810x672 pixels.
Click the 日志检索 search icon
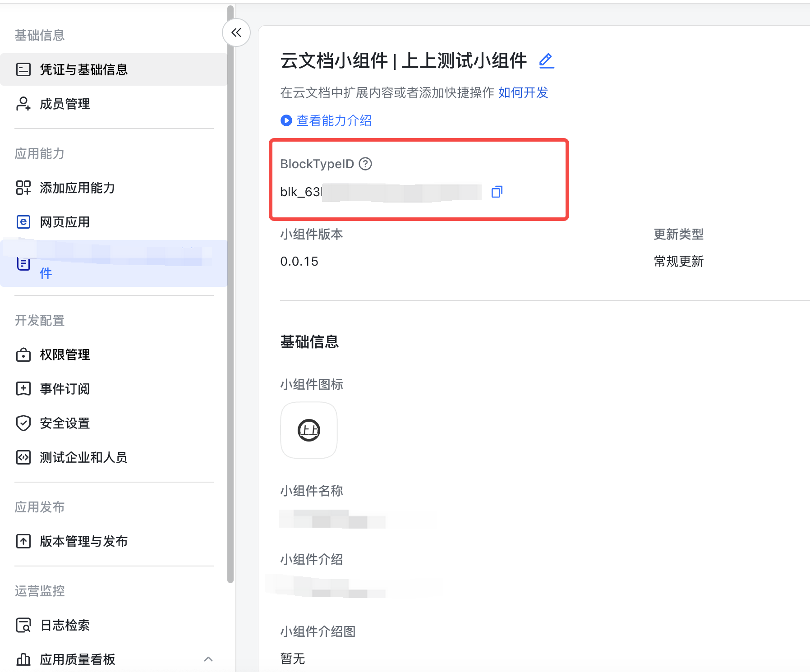(x=23, y=625)
